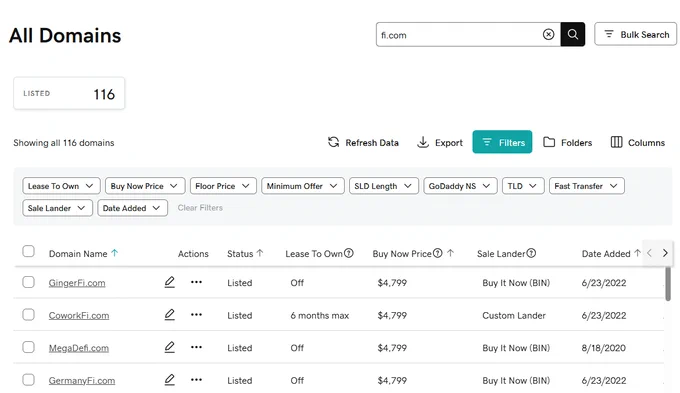Sort by the Status column header
The image size is (680, 393).
245,253
